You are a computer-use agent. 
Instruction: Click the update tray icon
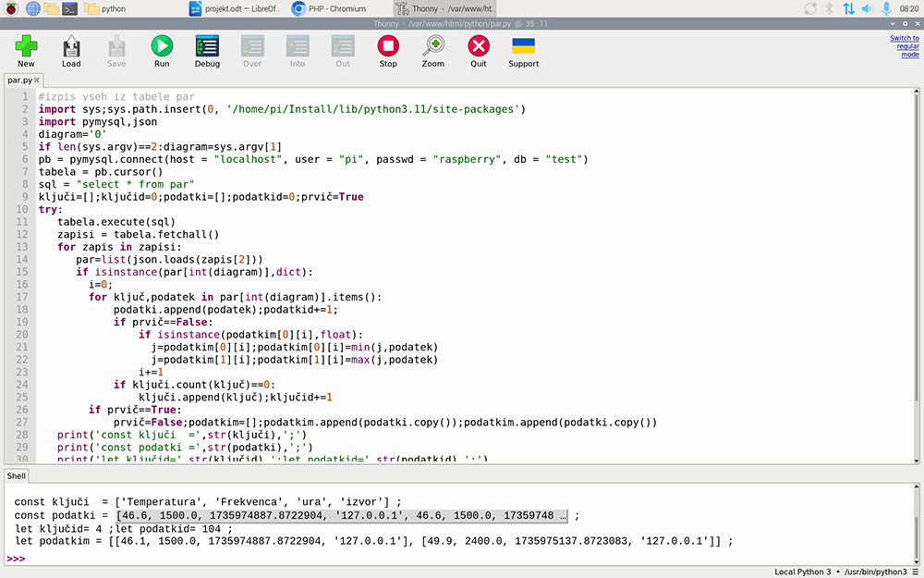tap(810, 8)
